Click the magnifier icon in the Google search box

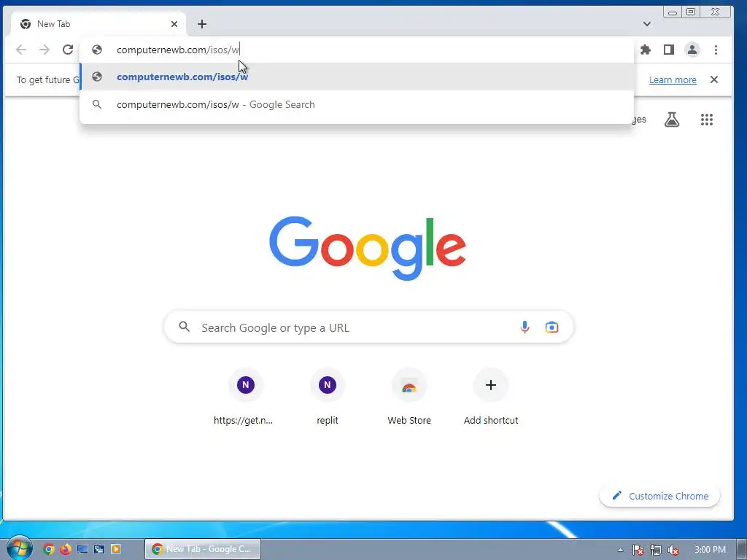point(185,327)
